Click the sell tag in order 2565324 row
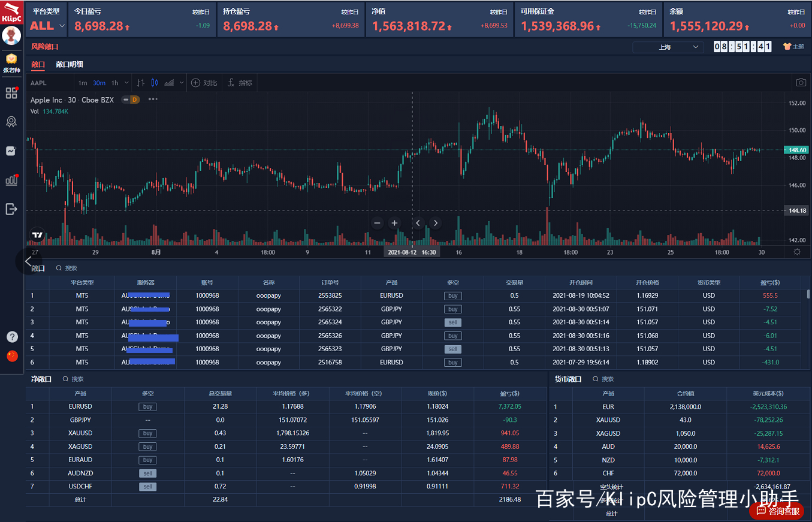Viewport: 812px width, 522px height. 452,322
